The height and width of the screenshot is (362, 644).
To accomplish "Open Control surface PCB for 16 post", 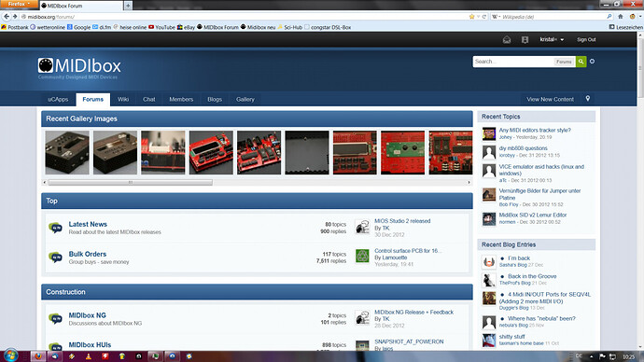I will coord(407,250).
